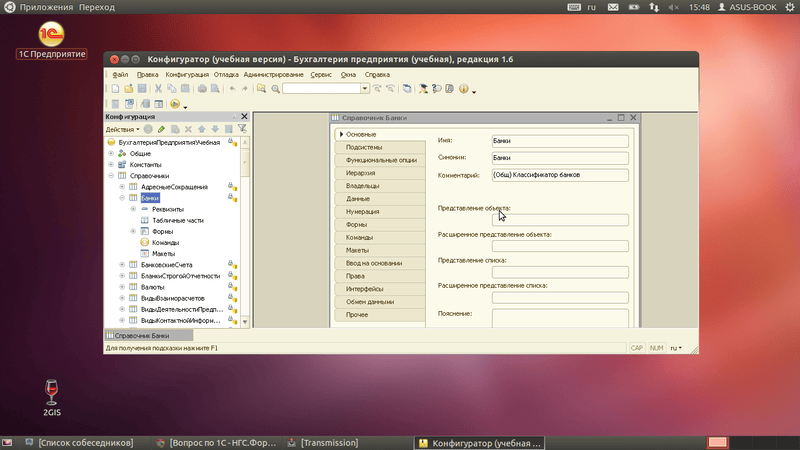Open the Конфигурация menu
Viewport: 800px width, 450px height.
pos(187,75)
